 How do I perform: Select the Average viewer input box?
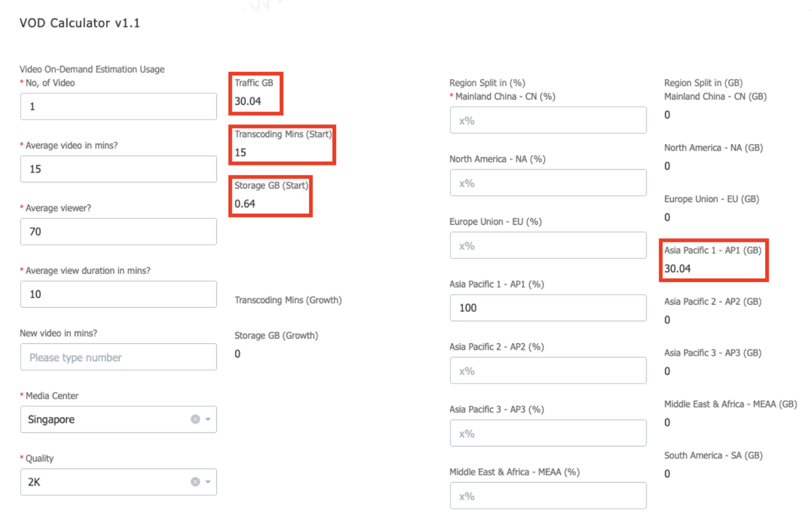pos(119,232)
